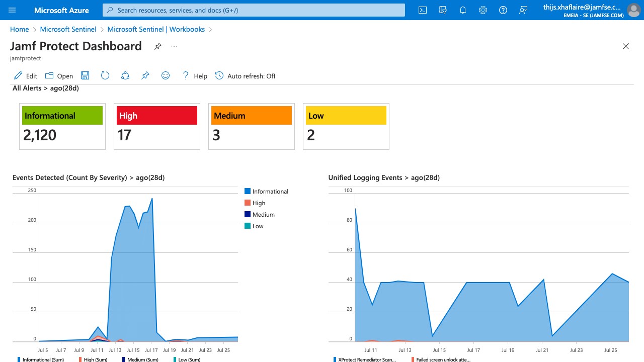
Task: Toggle Low series in the chart legend
Action: tap(254, 226)
